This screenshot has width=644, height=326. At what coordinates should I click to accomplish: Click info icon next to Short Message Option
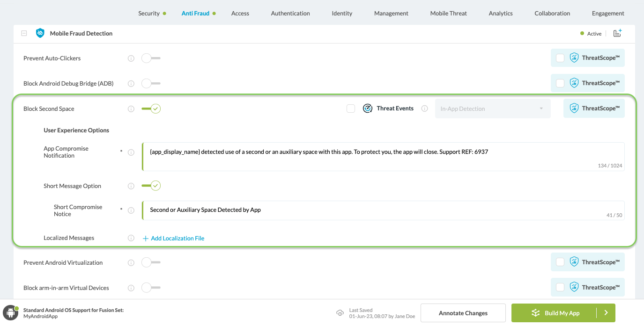[131, 186]
